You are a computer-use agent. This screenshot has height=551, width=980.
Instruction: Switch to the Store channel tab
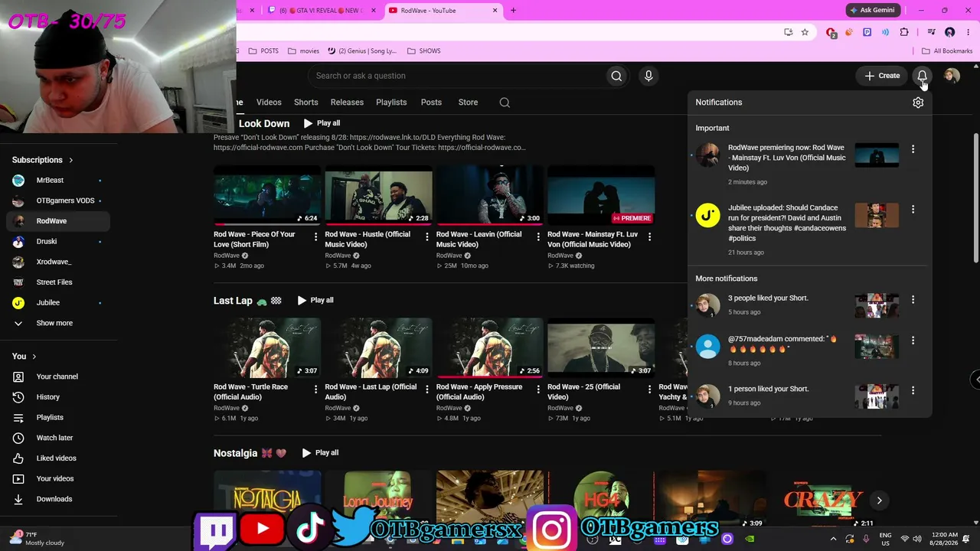(x=468, y=103)
